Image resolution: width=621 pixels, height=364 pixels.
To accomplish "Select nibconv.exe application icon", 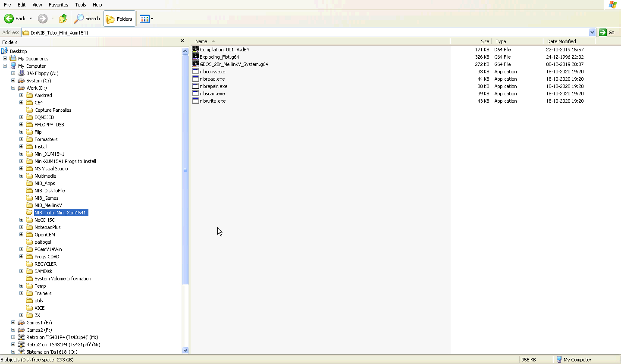I will point(196,71).
